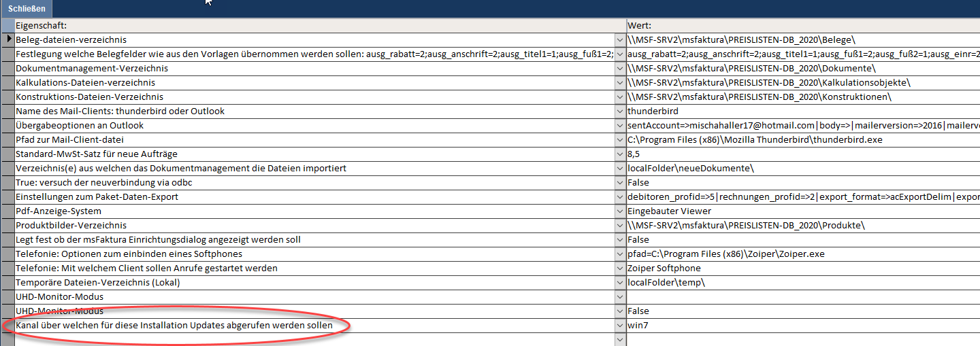Open the Pdf-Anzeige-System property dropdown
The image size is (980, 346).
point(619,211)
